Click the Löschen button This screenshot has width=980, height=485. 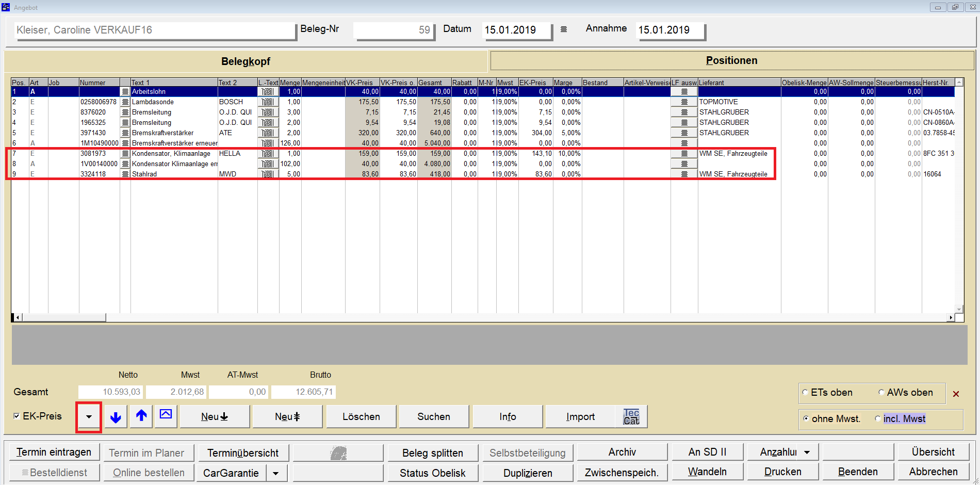coord(361,417)
